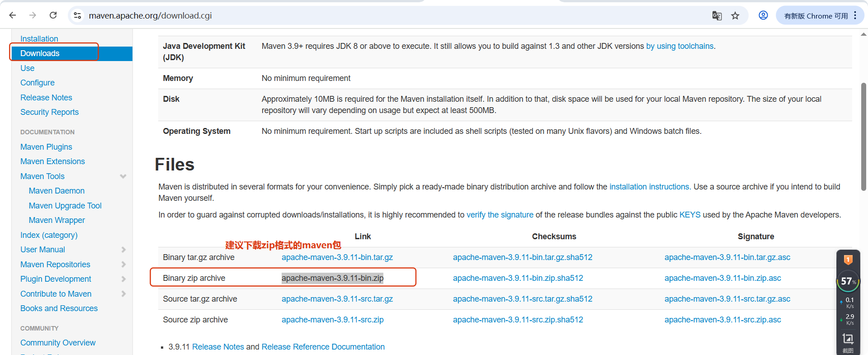Viewport: 868px width, 355px height.
Task: Open the Chrome profile icon
Action: [x=763, y=15]
